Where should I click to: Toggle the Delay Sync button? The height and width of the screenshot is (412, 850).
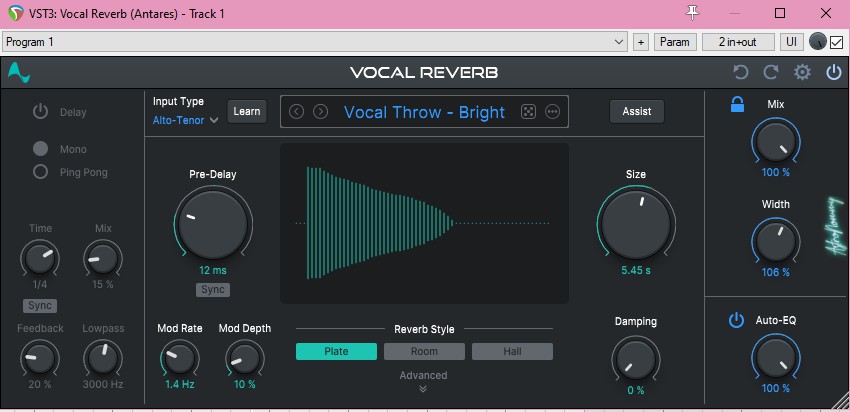point(40,305)
